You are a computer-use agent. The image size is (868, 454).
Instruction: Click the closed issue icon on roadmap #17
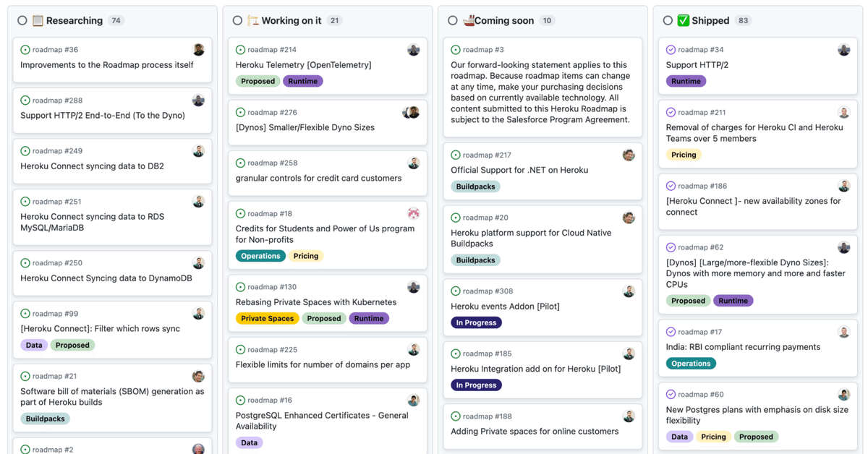click(x=671, y=332)
